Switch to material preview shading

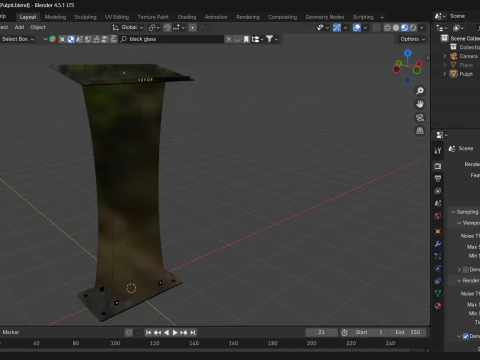[404, 28]
